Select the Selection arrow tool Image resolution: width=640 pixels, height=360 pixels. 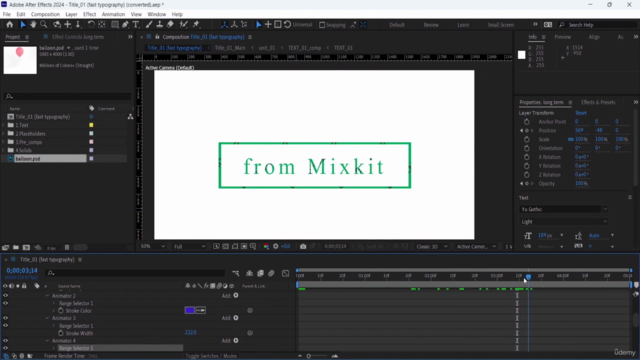(x=23, y=25)
